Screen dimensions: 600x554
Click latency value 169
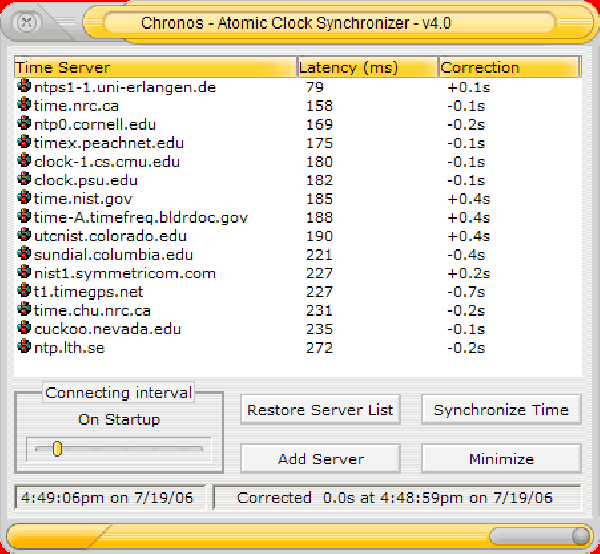(319, 125)
